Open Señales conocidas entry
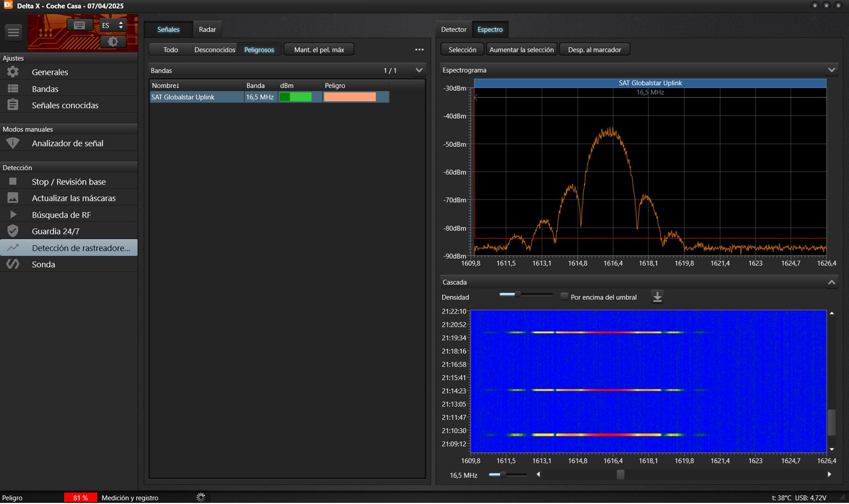Screen dimensions: 849x504 (69, 105)
